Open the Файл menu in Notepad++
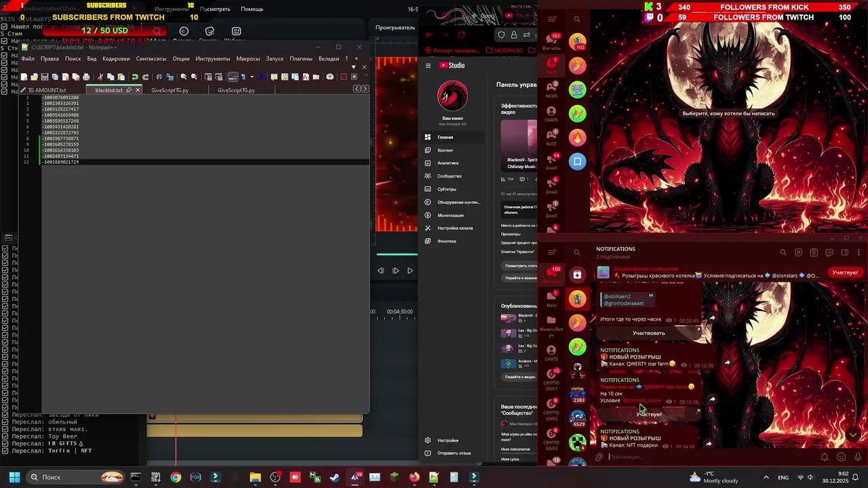Viewport: 868px width, 488px height. click(28, 59)
